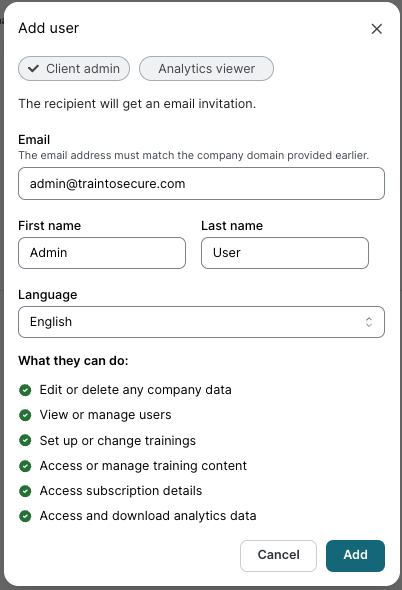Image resolution: width=402 pixels, height=590 pixels.
Task: Toggle the Client admin role chip
Action: [74, 68]
